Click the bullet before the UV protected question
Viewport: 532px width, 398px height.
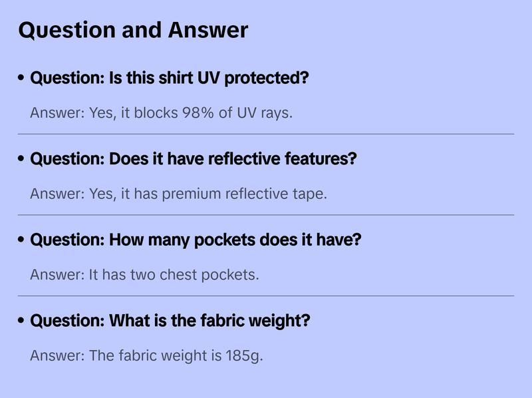coord(22,79)
